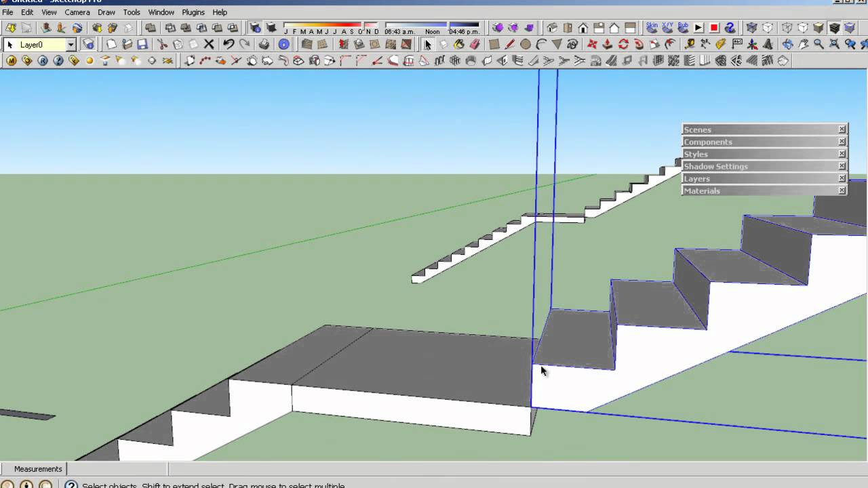Open the Draw menu
This screenshot has height=488, width=868.
click(x=106, y=12)
